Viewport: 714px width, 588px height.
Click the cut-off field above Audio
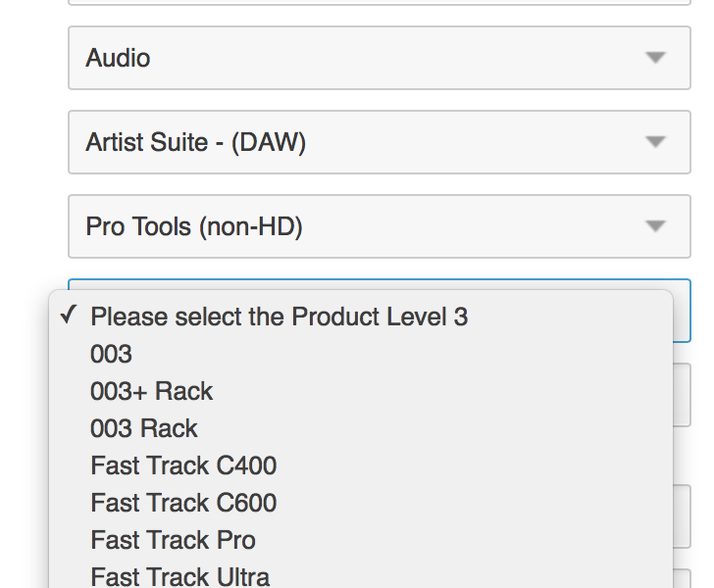pyautogui.click(x=379, y=3)
